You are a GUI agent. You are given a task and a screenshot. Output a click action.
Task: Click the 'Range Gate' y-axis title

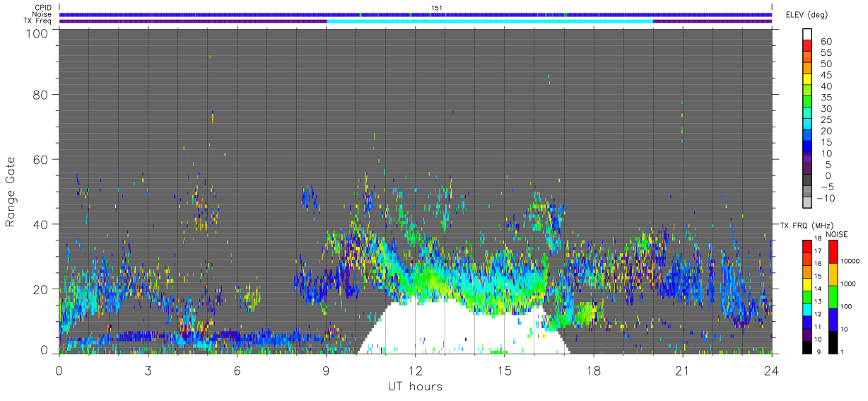pos(11,192)
